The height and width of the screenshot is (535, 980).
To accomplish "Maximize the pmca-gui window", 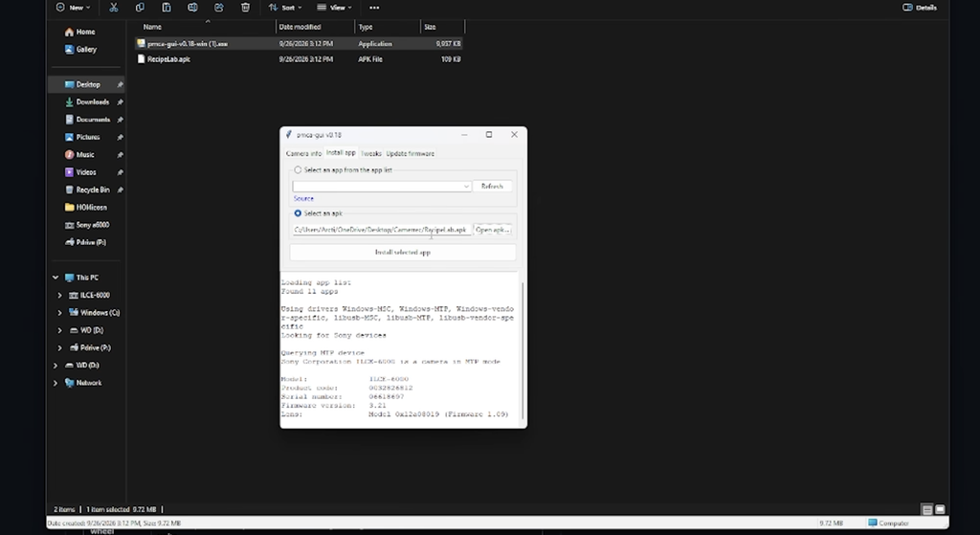I will point(489,134).
